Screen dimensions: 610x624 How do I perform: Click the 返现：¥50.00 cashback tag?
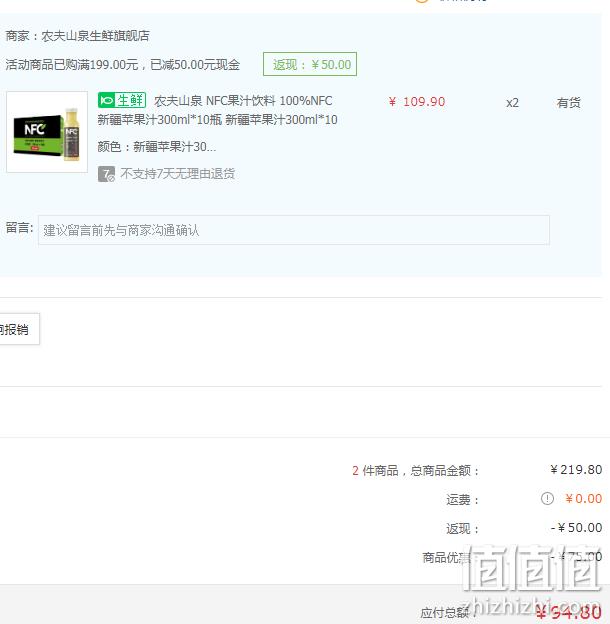coord(310,64)
